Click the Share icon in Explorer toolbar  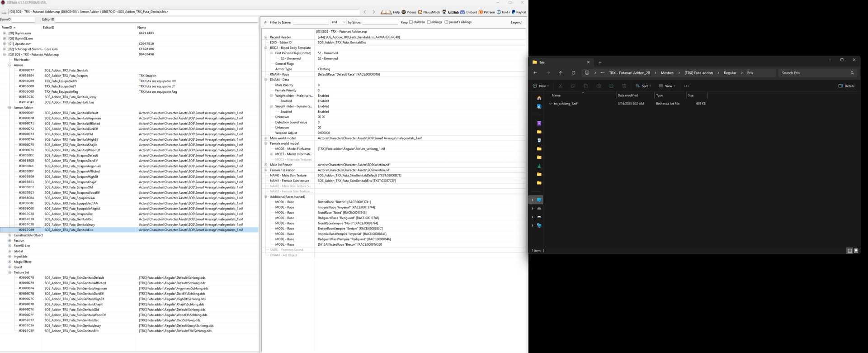[611, 86]
